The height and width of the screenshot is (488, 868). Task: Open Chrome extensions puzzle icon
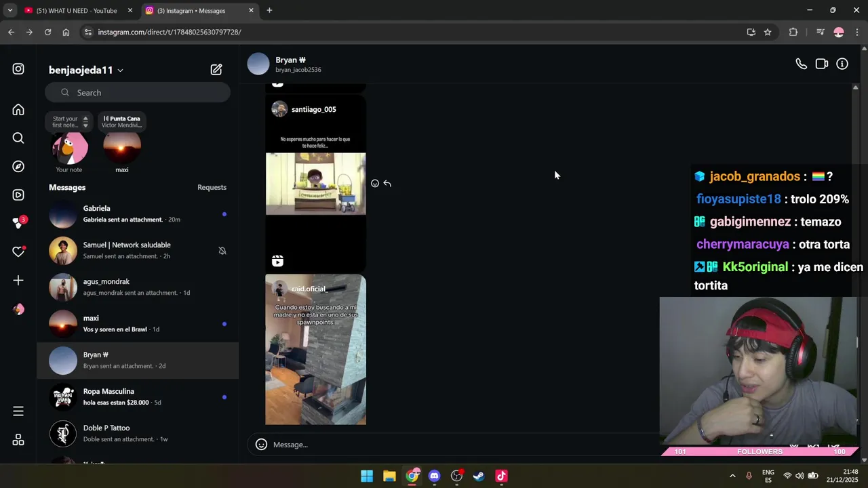tap(793, 32)
